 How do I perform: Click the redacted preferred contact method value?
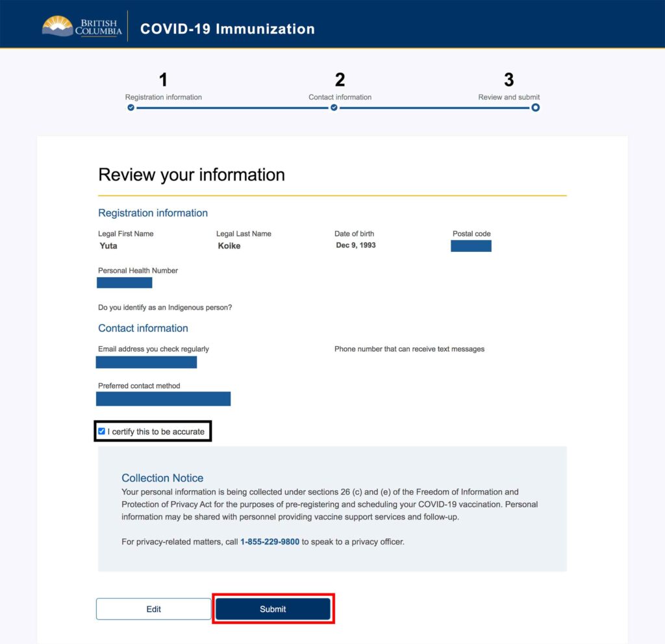(163, 399)
